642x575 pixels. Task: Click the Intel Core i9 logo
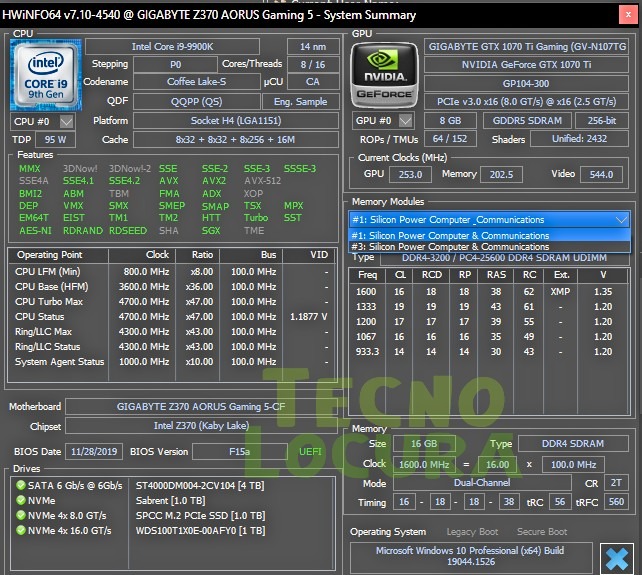46,75
